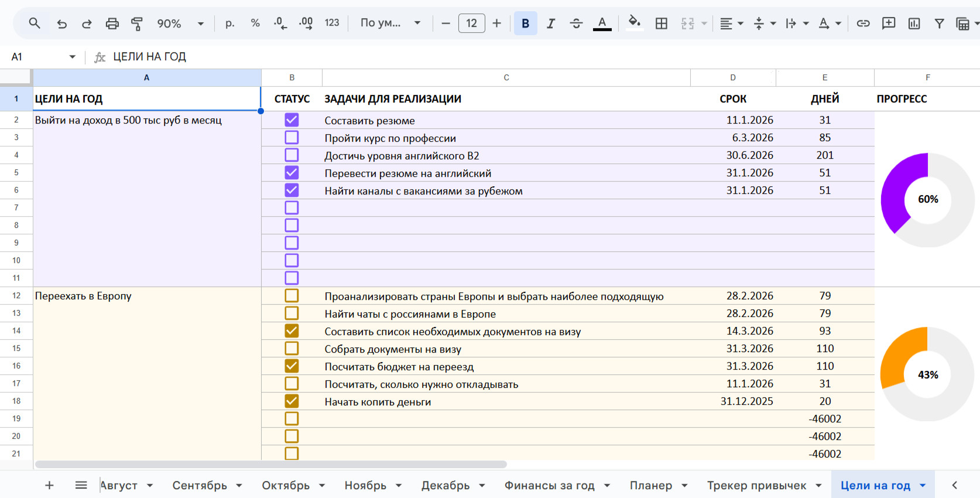Insert a chart from the toolbar
Screen dimensions: 980x498
[914, 23]
